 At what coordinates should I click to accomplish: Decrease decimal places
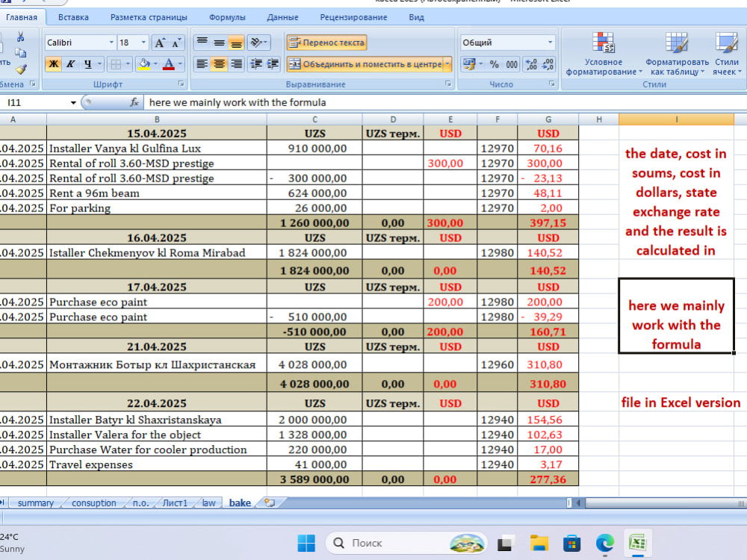click(548, 63)
